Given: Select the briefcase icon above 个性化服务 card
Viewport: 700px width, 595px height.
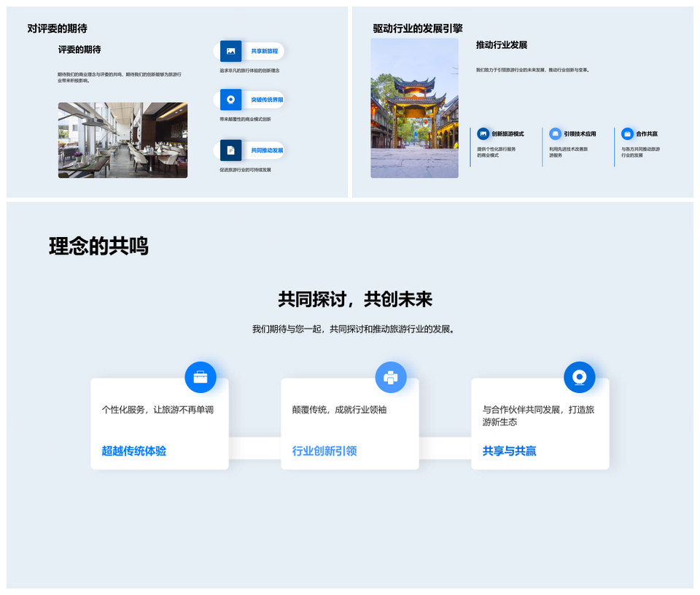Looking at the screenshot, I should click(x=201, y=377).
